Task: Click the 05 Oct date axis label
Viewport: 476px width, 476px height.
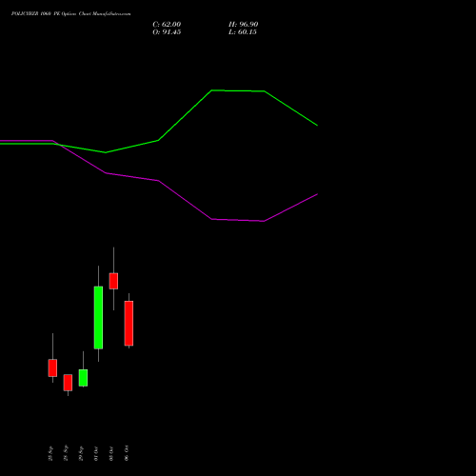Action: click(x=111, y=454)
